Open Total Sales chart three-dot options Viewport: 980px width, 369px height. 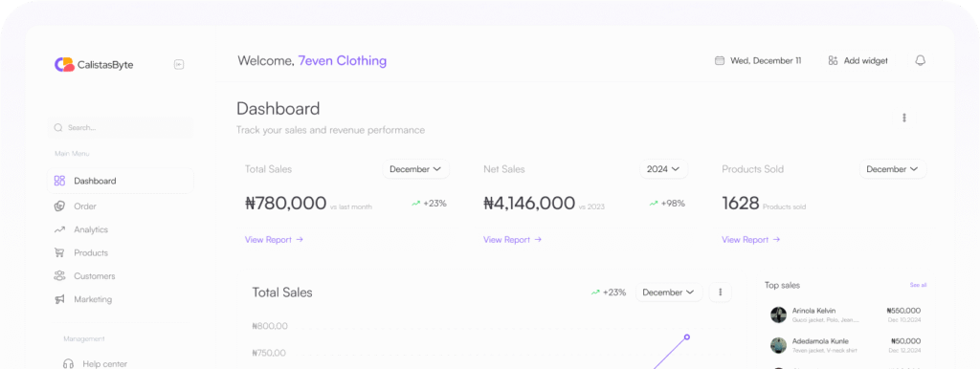721,292
